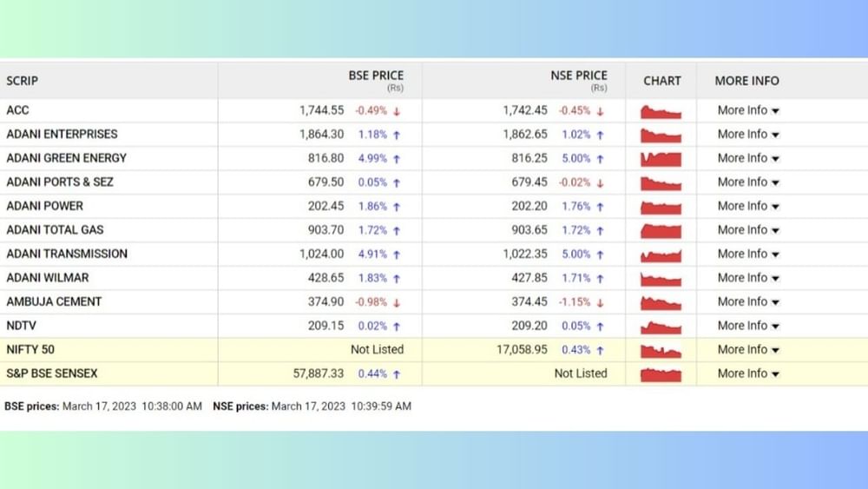Expand More Info for NDTV

click(748, 326)
